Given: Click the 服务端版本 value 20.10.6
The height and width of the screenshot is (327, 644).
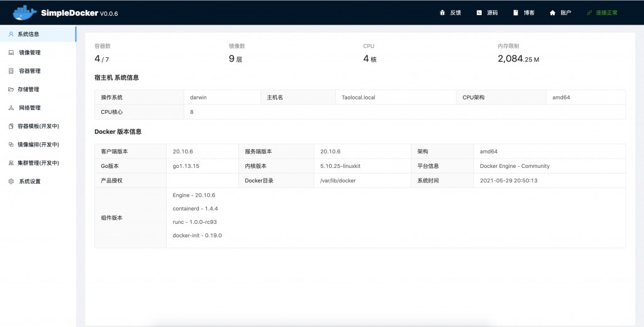Looking at the screenshot, I should click(363, 152).
